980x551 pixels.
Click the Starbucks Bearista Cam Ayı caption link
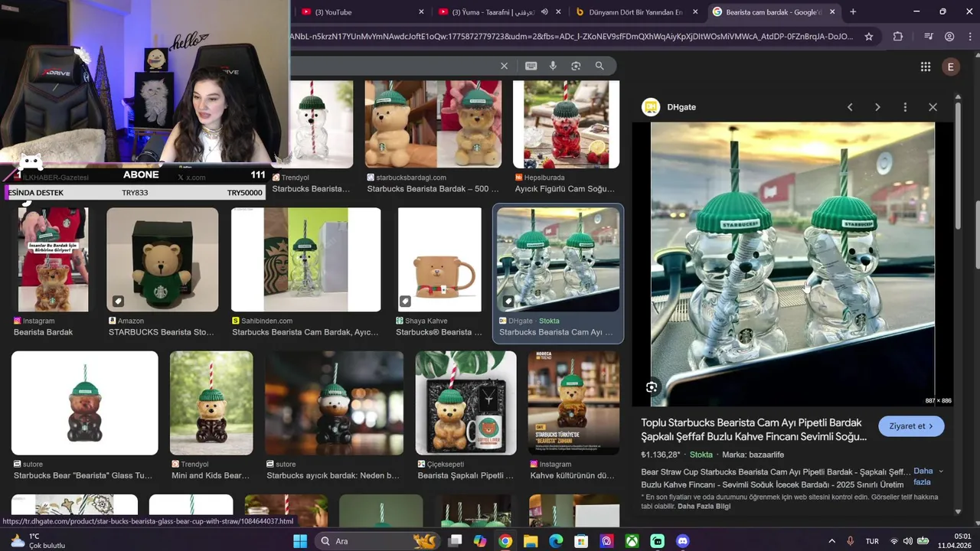556,332
